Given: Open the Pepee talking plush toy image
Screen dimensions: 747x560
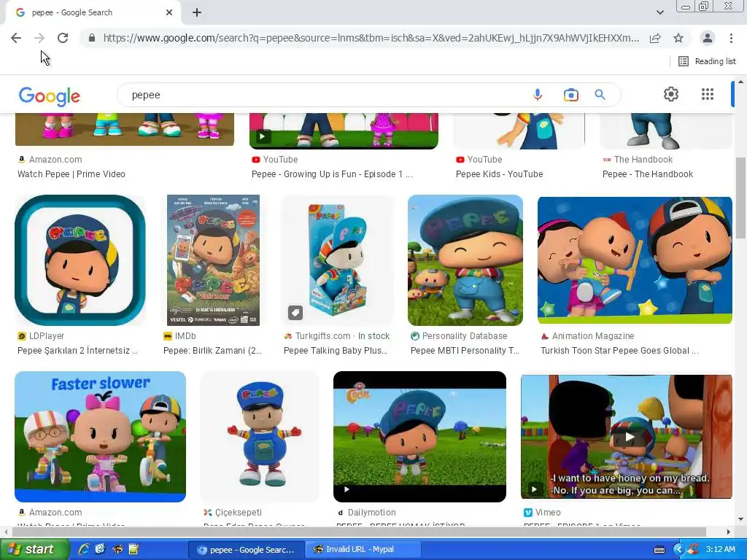Looking at the screenshot, I should coord(337,260).
